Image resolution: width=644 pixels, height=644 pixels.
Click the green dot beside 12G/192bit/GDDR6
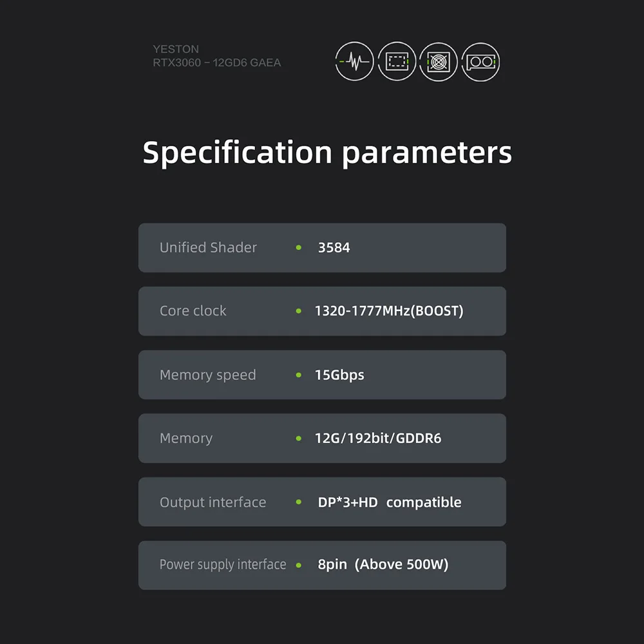pyautogui.click(x=298, y=439)
